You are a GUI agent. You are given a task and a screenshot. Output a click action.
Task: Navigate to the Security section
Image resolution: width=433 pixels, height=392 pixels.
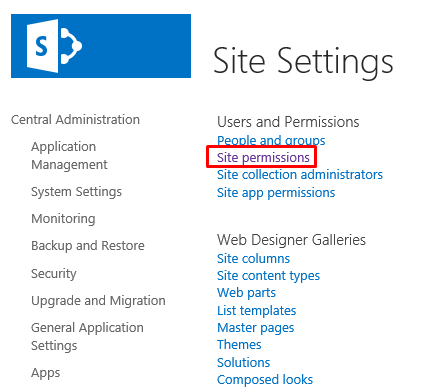54,274
